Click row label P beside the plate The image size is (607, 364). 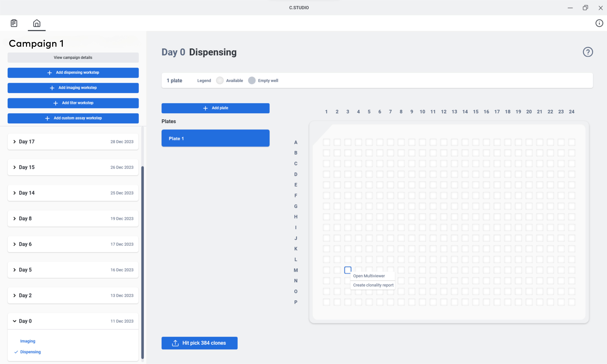[296, 302]
